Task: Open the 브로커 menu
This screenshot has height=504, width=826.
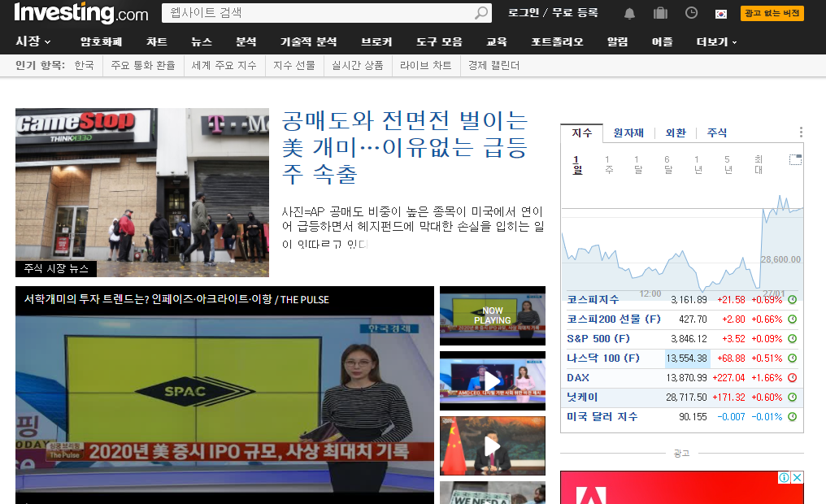Action: pos(376,41)
